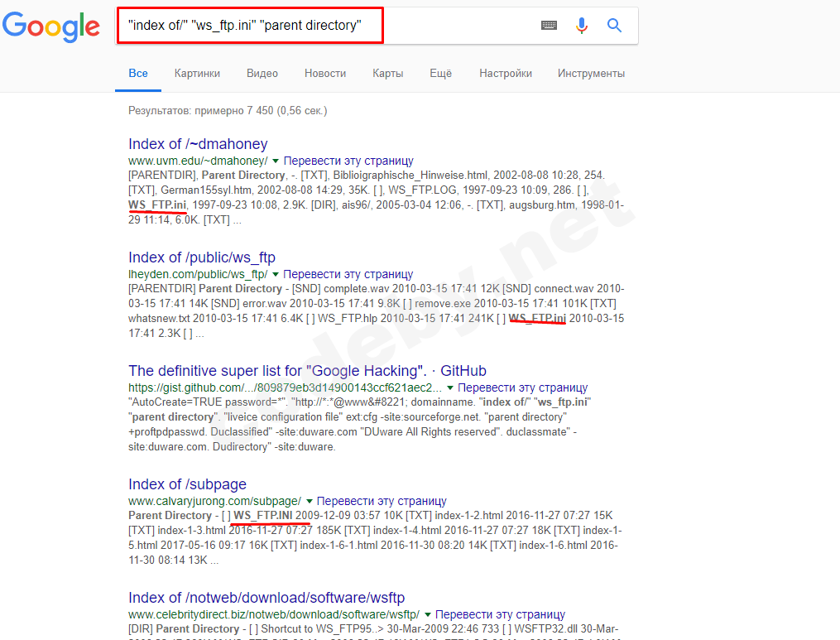The width and height of the screenshot is (840, 640).
Task: Translate the gist.github.com result page
Action: pyautogui.click(x=522, y=387)
